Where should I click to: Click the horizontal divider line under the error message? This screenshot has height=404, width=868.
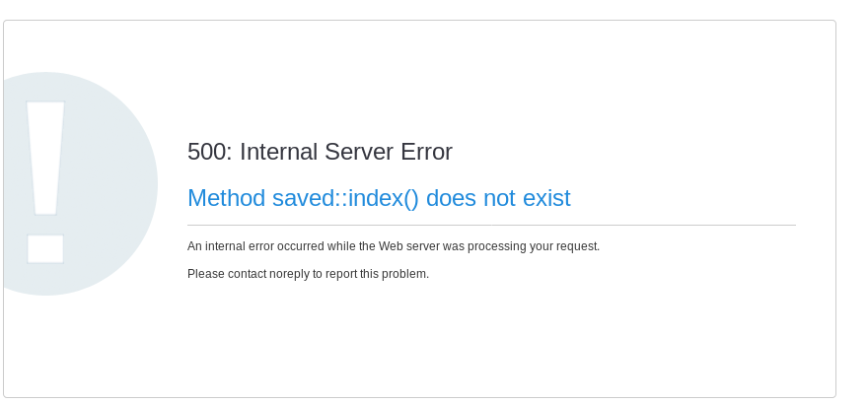pos(491,226)
